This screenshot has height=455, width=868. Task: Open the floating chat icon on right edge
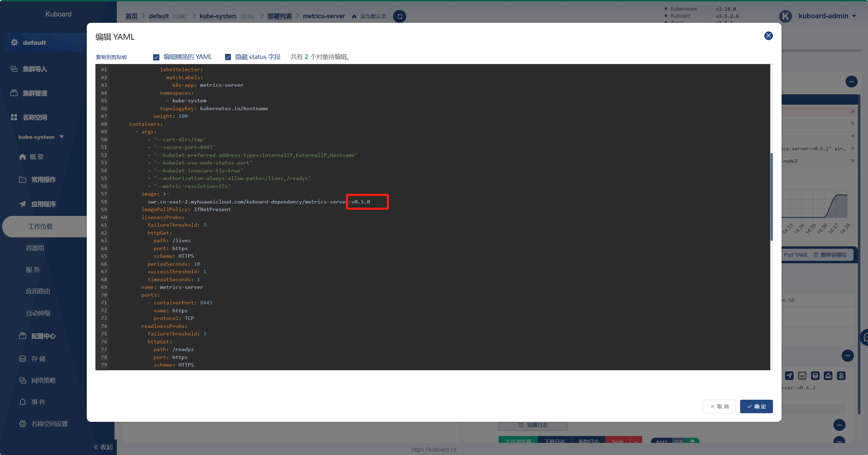865,338
